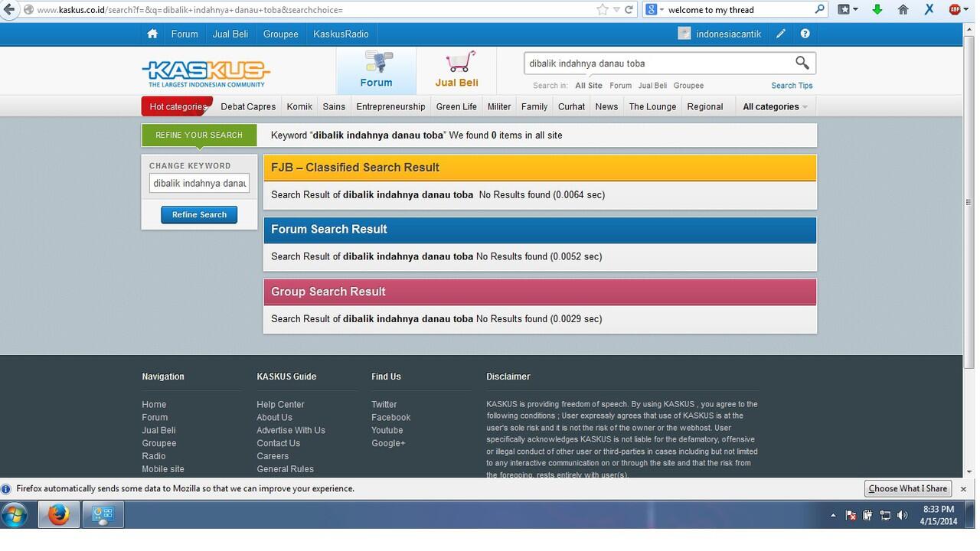Click the network tray icon
Screen dimensions: 980x551
(x=885, y=515)
